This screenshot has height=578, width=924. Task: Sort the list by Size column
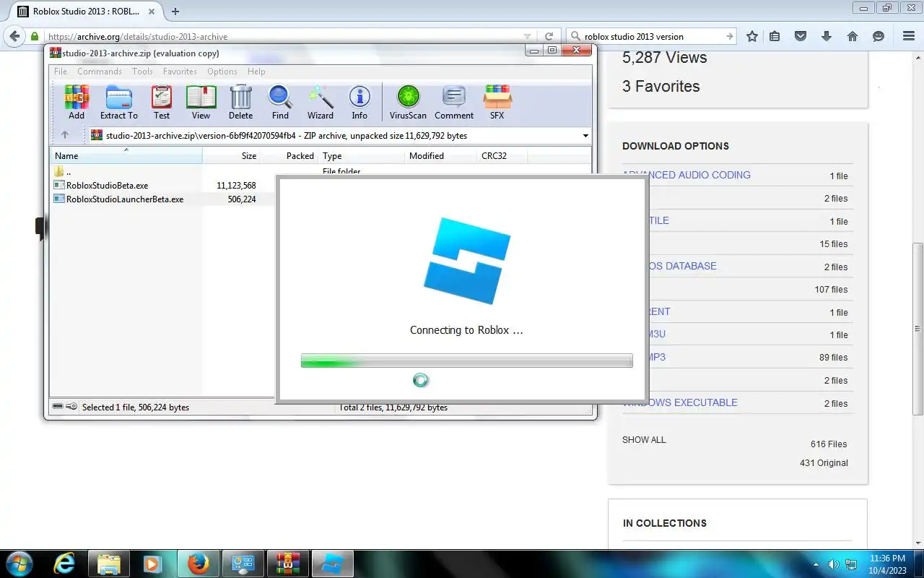[x=232, y=155]
